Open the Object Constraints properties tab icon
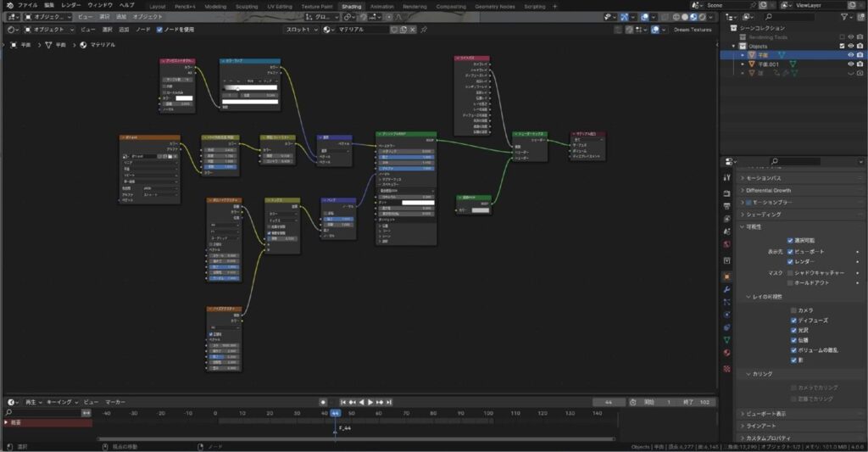Screen dimensions: 868x452 click(x=726, y=327)
